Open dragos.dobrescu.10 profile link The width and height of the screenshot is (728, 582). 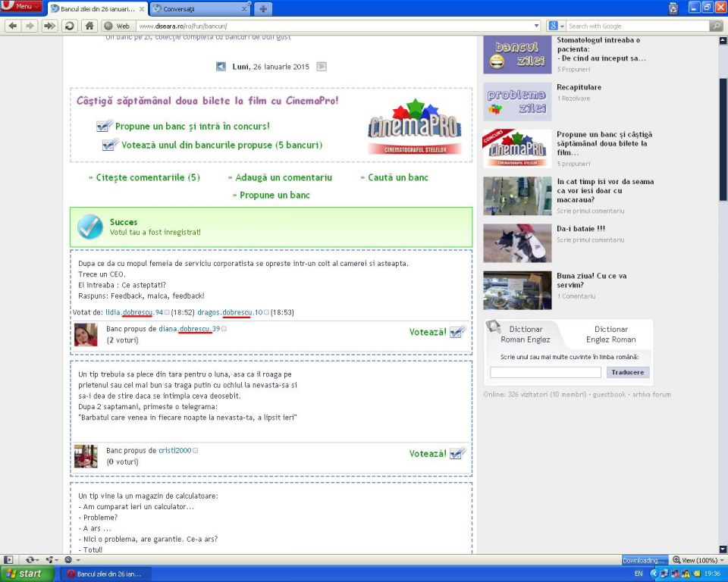click(230, 312)
